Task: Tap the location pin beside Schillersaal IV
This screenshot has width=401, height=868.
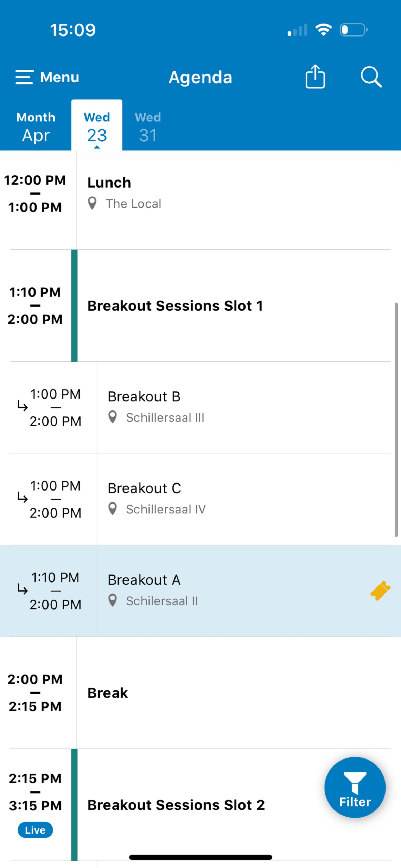Action: pos(113,509)
